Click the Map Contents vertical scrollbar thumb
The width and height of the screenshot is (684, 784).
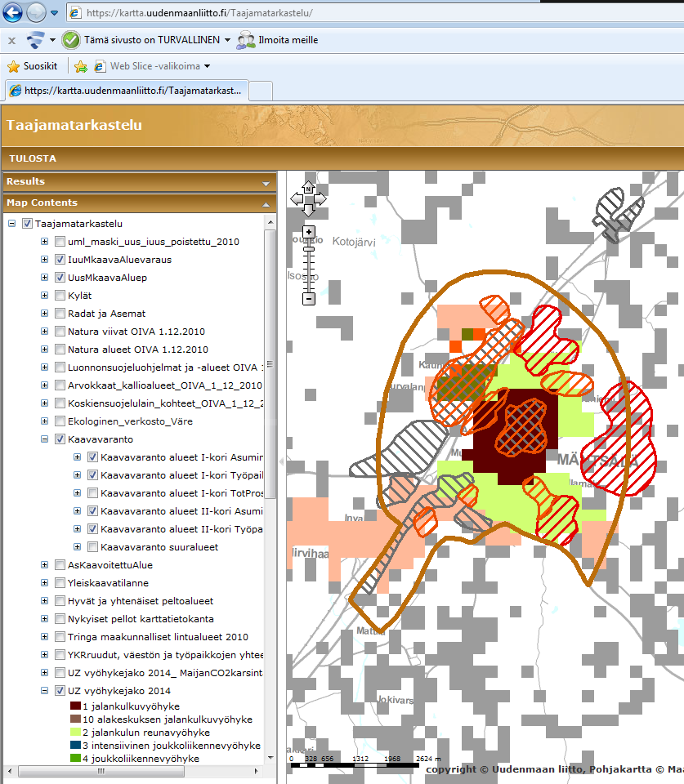(x=270, y=364)
